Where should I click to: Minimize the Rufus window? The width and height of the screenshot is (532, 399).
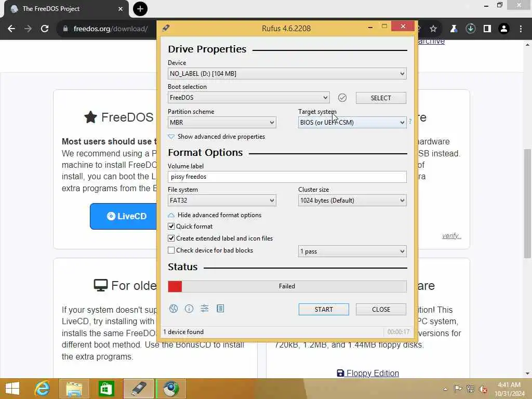point(370,27)
